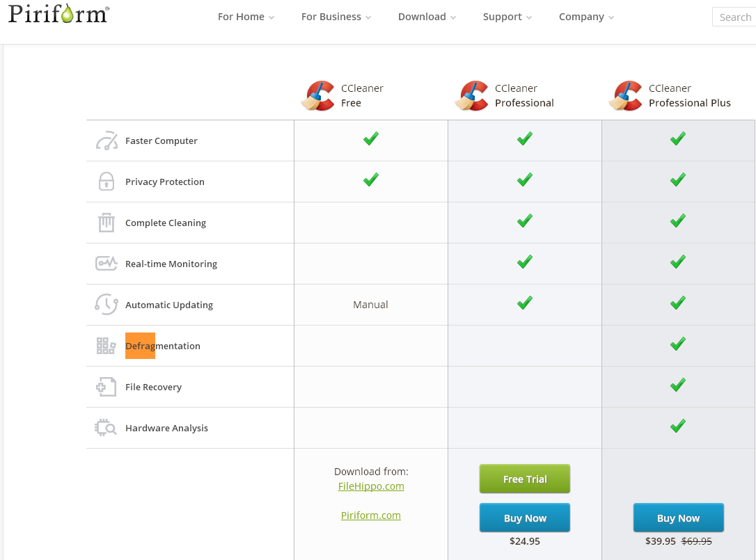Click the CCleaner Professional column title
The width and height of the screenshot is (756, 560).
pyautogui.click(x=524, y=95)
